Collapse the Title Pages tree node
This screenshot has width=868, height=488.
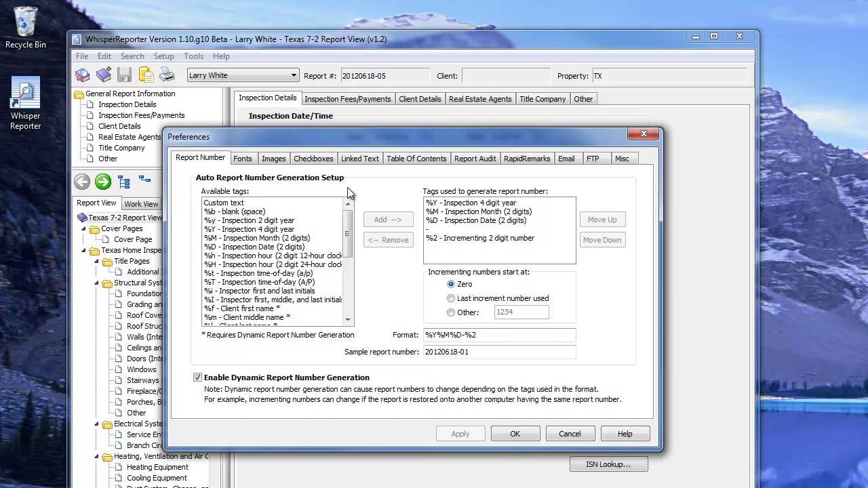point(97,262)
